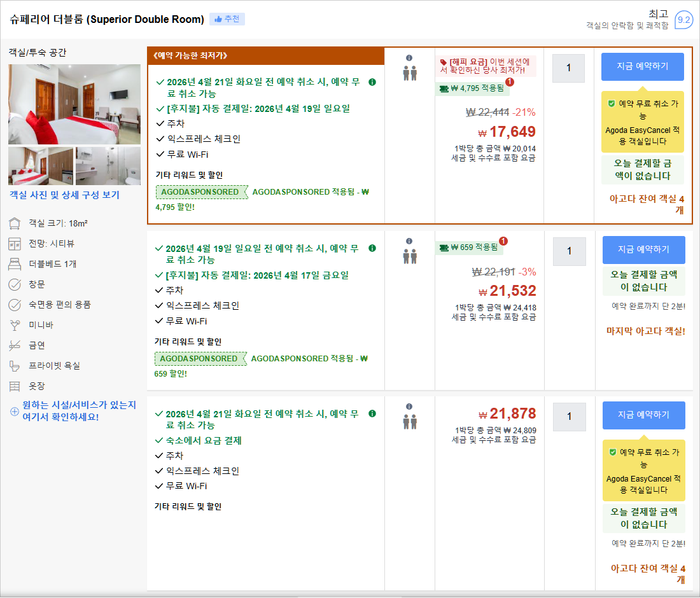Open room quantity selector for ₩21,532 offer
Viewport: 700px width, 598px height.
click(x=569, y=251)
